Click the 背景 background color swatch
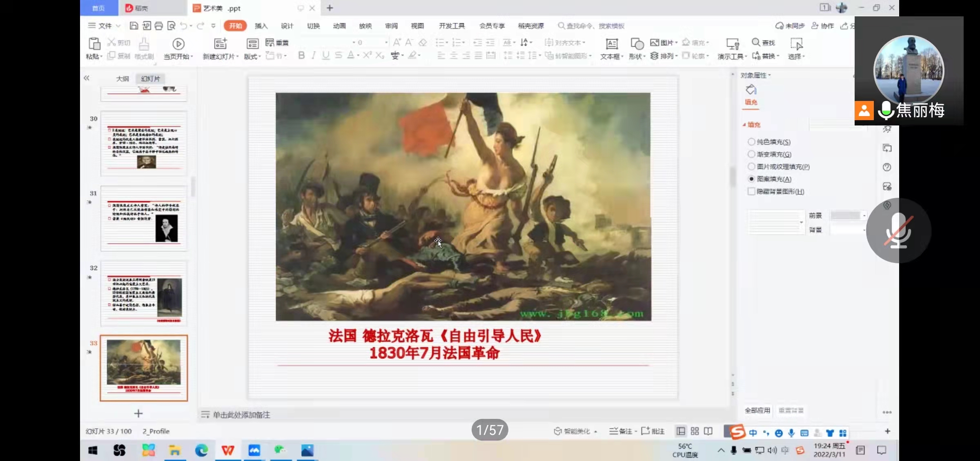This screenshot has height=461, width=980. (846, 230)
